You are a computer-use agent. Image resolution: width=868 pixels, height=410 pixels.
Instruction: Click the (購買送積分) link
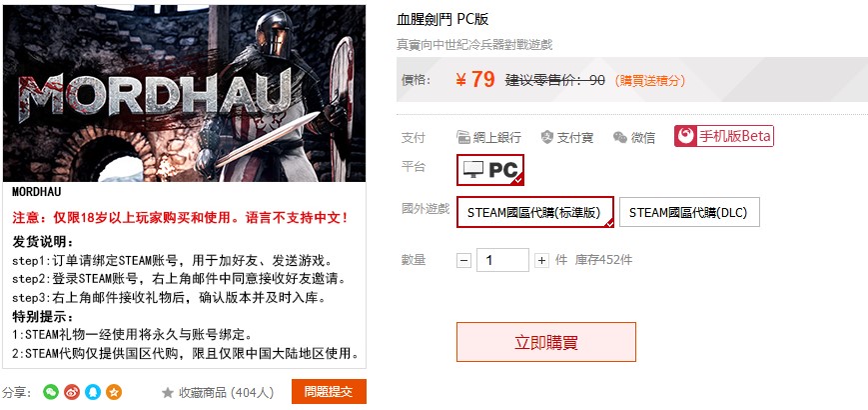click(650, 81)
